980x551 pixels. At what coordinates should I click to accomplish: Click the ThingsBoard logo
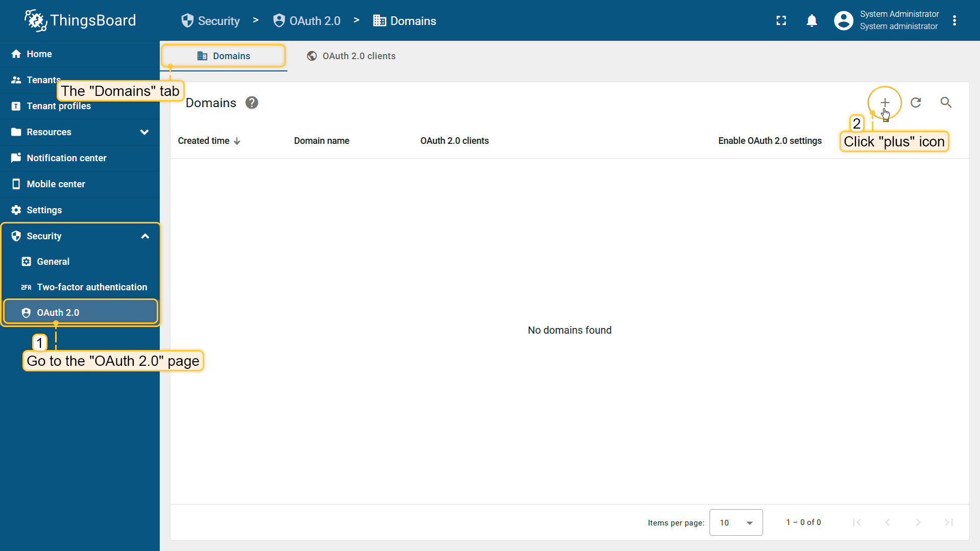click(x=80, y=20)
